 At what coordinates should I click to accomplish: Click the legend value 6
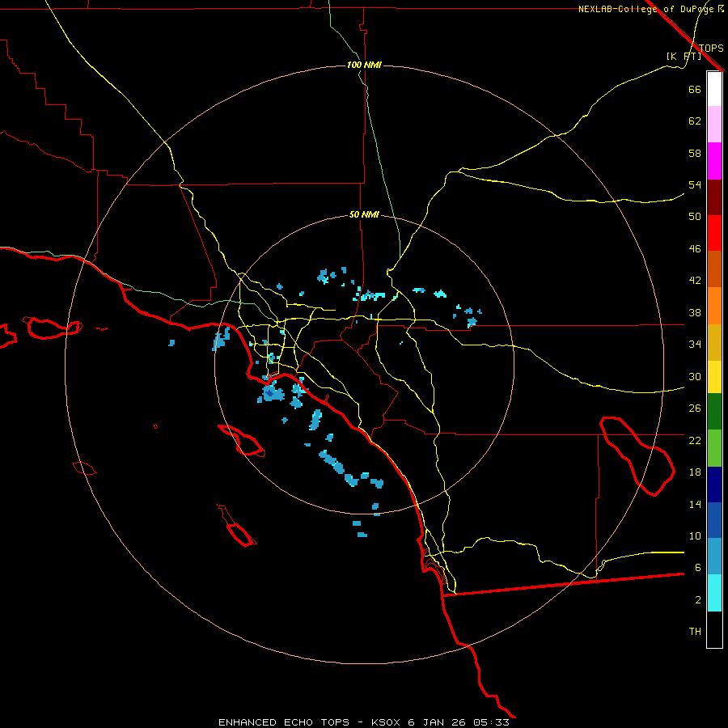point(697,568)
